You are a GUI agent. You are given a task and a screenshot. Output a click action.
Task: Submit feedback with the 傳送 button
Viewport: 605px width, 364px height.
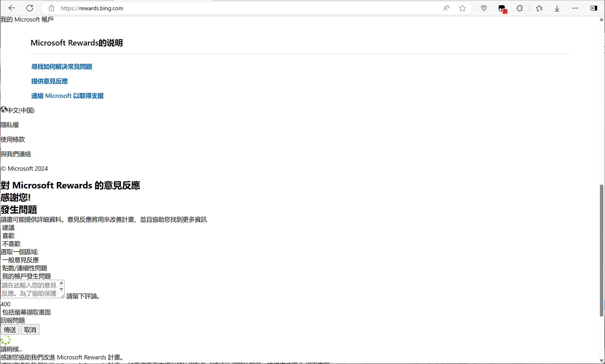[10, 329]
